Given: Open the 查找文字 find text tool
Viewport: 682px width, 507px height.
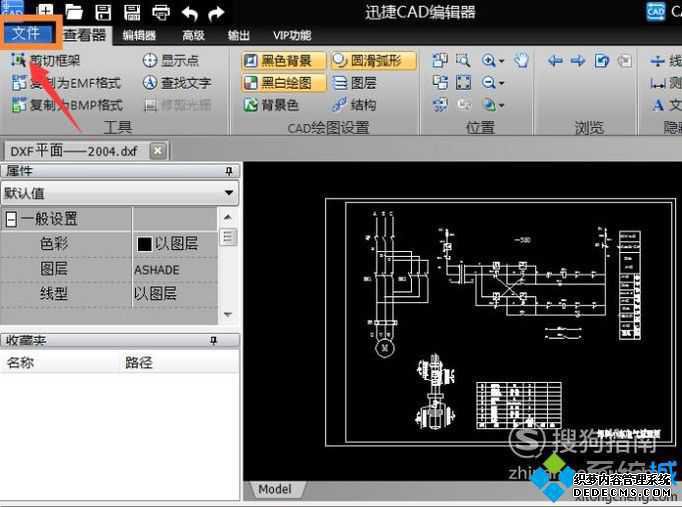Looking at the screenshot, I should tap(177, 83).
